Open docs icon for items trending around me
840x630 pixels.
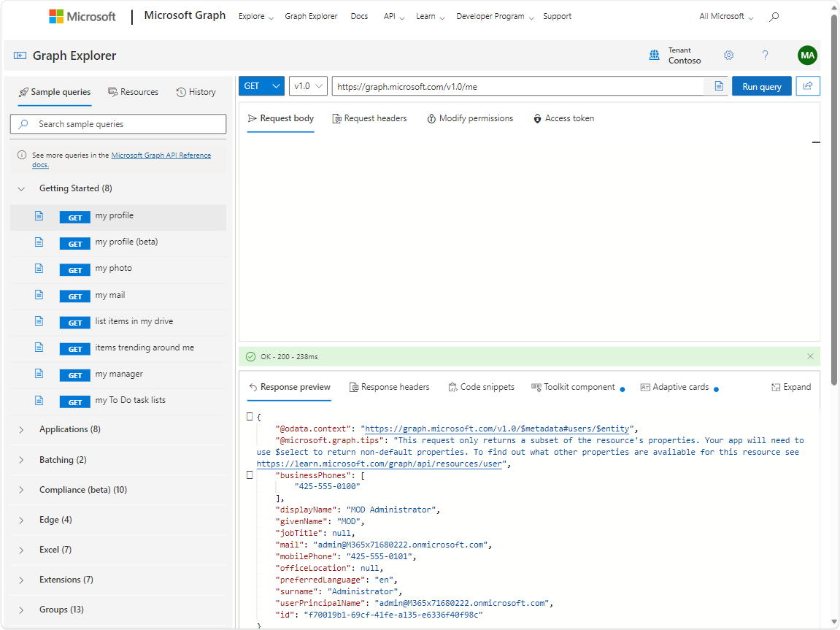(39, 347)
